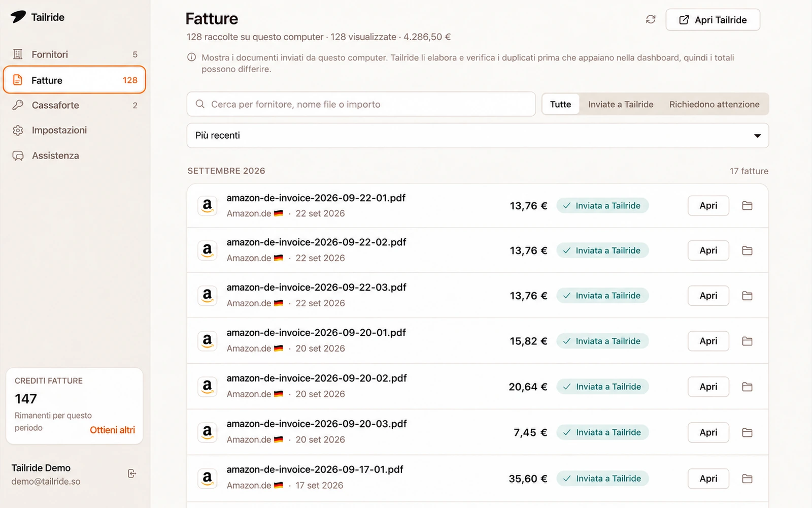Viewport: 812px width, 508px height.
Task: Show folder for amazon-de-invoice-2026-09-20-02.pdf
Action: [x=747, y=387]
